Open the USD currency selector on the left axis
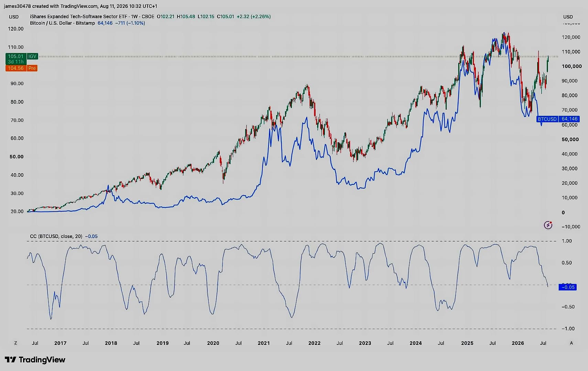This screenshot has height=371, width=588. tap(14, 17)
